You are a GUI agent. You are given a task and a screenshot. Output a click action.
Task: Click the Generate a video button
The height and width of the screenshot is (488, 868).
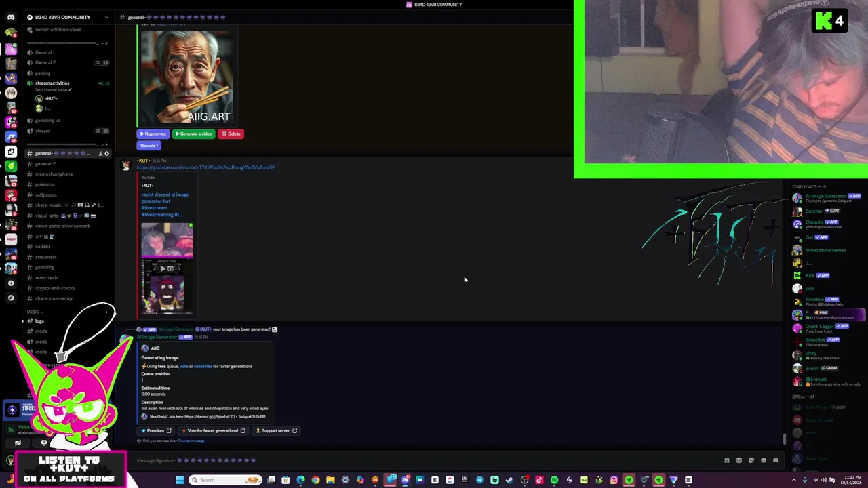[x=193, y=134]
